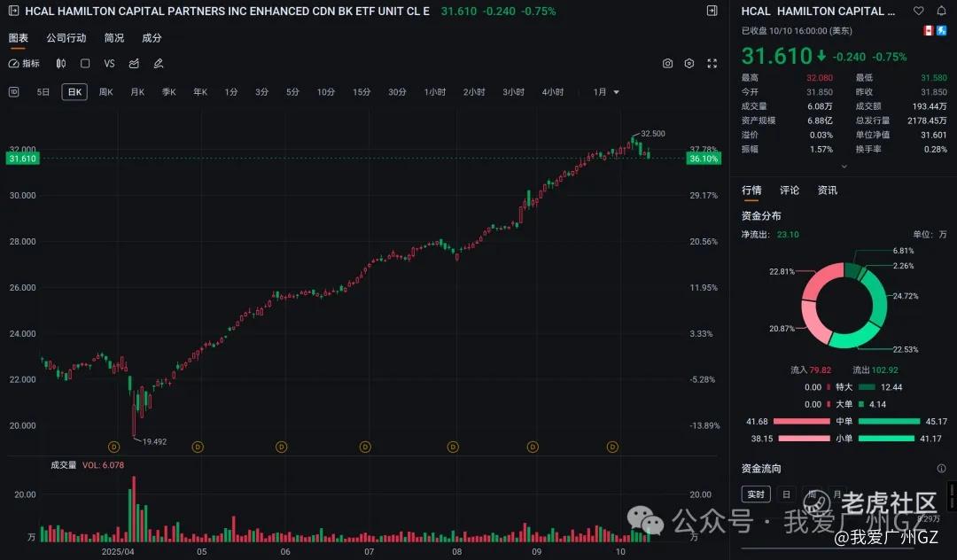Click the 单位净值 value 31.601
Image resolution: width=957 pixels, height=560 pixels.
934,135
